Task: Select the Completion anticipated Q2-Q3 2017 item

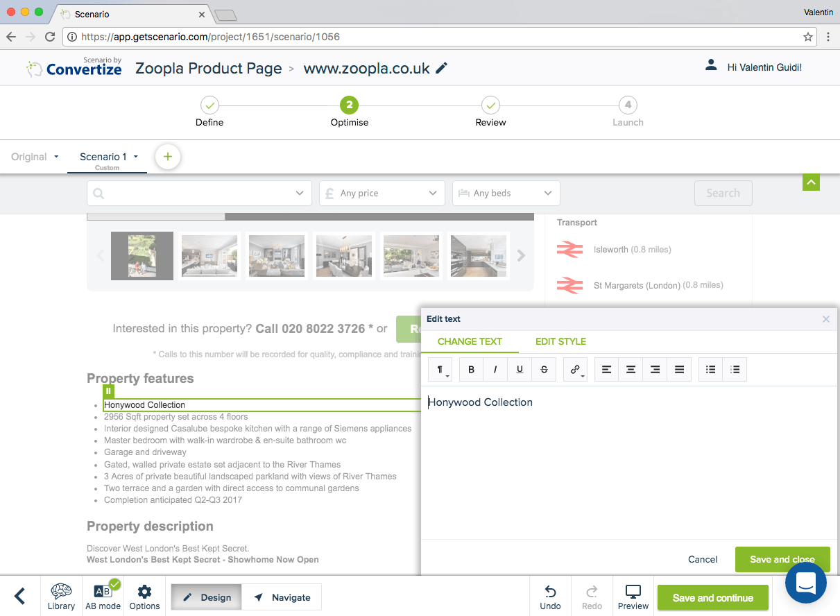Action: (x=173, y=500)
